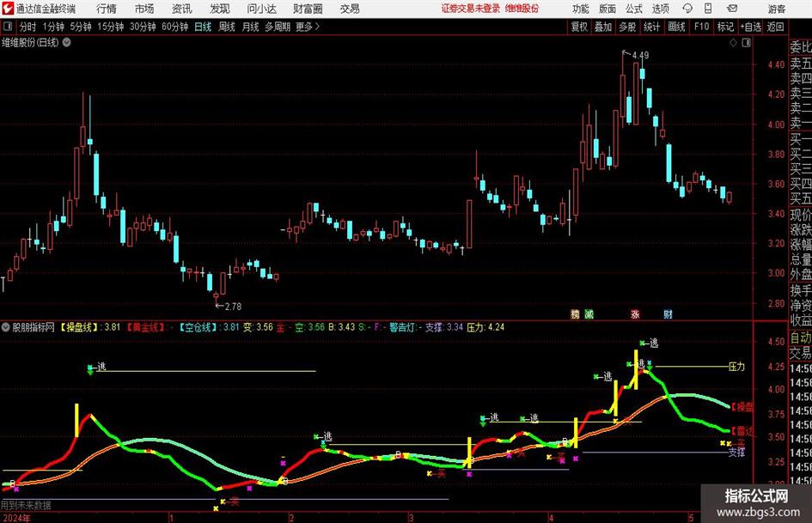Click the 统计 statistics button
Screen dimensions: 812x523
click(651, 27)
